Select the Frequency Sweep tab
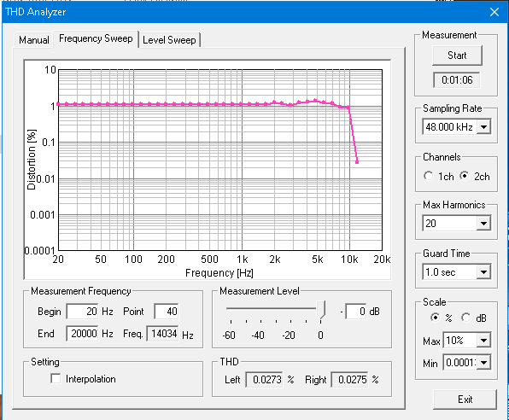The width and height of the screenshot is (509, 420). (96, 38)
